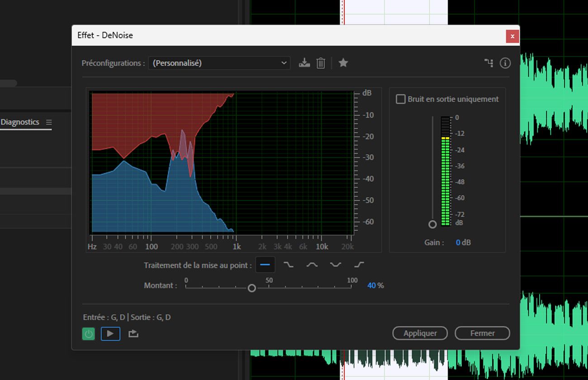The width and height of the screenshot is (588, 380).
Task: Open the Préconfigurations dropdown
Action: [x=219, y=63]
